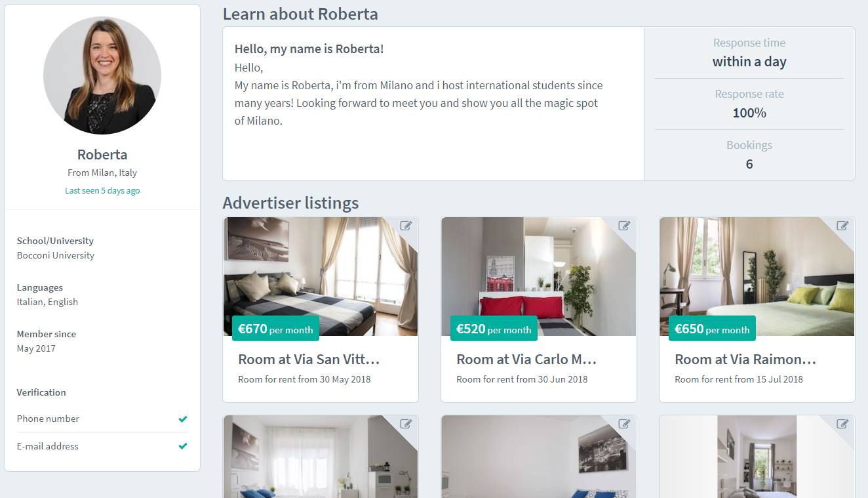
Task: Click the €650 per month price badge
Action: click(x=712, y=329)
